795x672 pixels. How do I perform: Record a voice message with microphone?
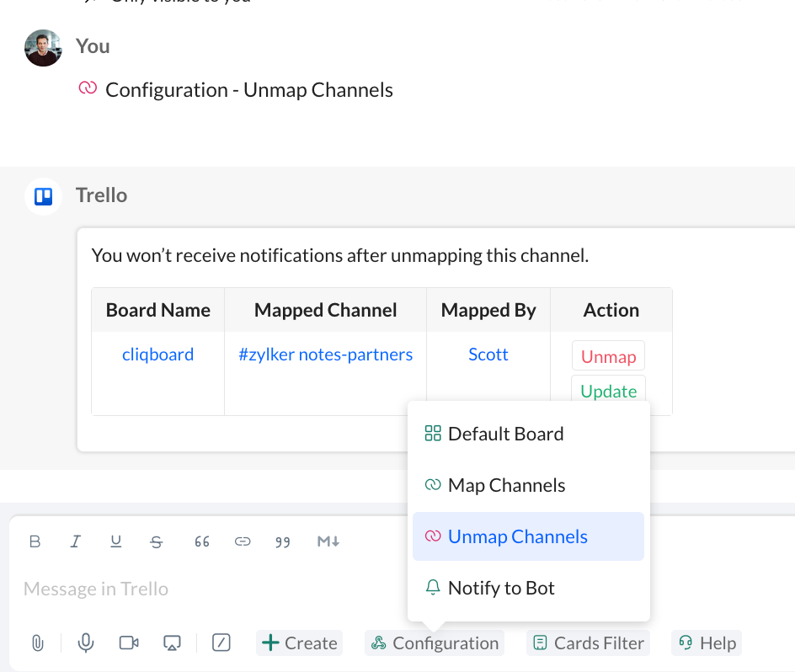point(86,643)
